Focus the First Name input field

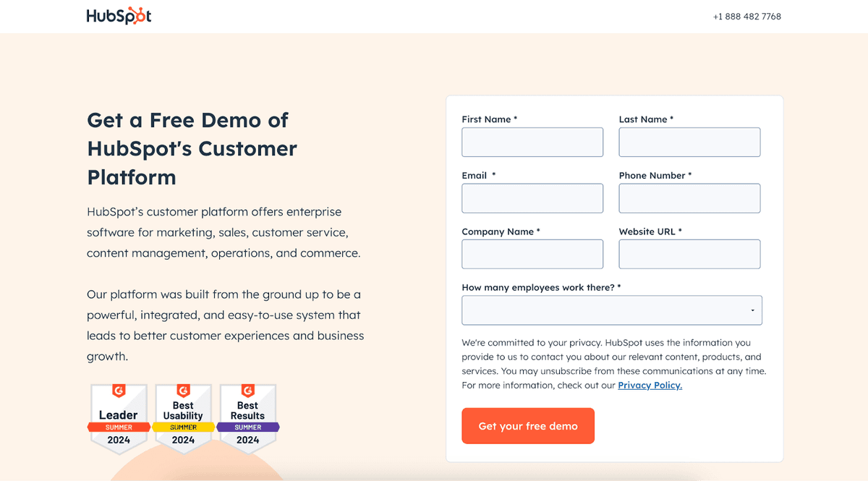click(x=532, y=142)
